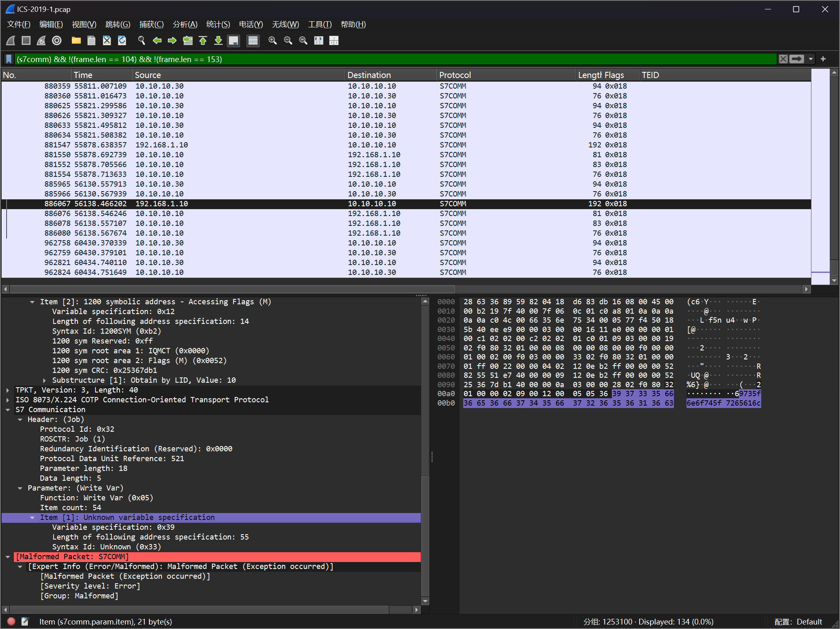Restart the current capture

(41, 40)
